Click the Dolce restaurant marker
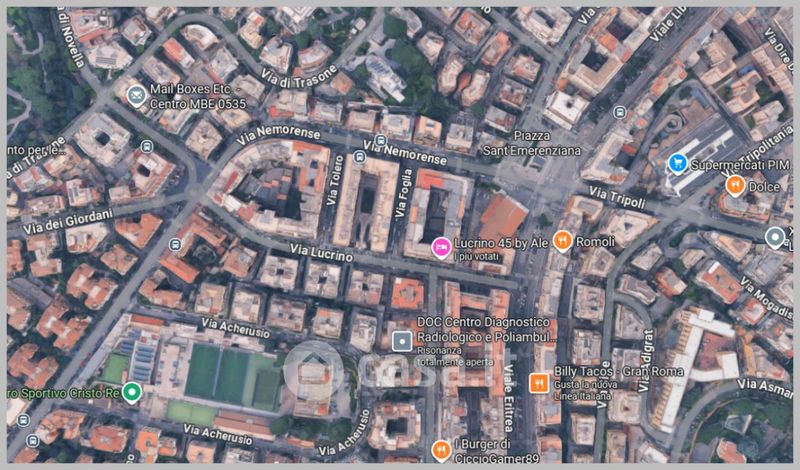 coord(735,186)
